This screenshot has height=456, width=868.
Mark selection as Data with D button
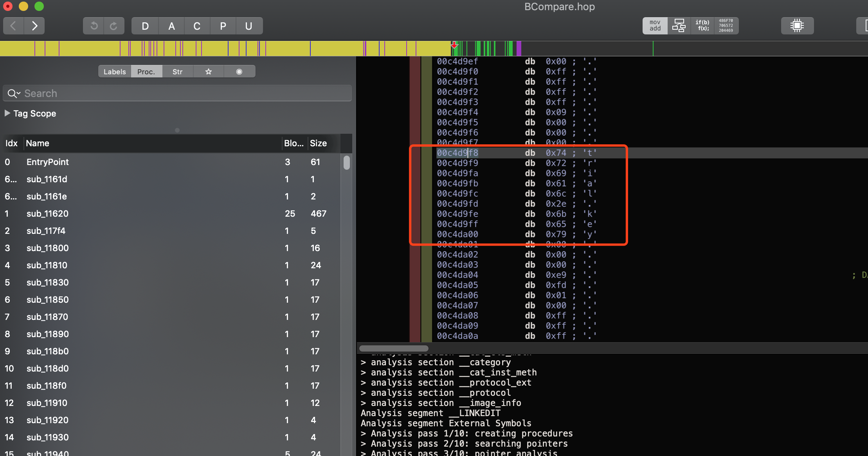coord(145,26)
